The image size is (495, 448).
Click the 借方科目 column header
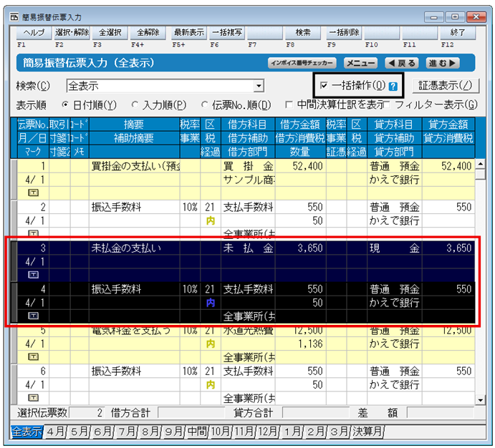click(x=248, y=125)
